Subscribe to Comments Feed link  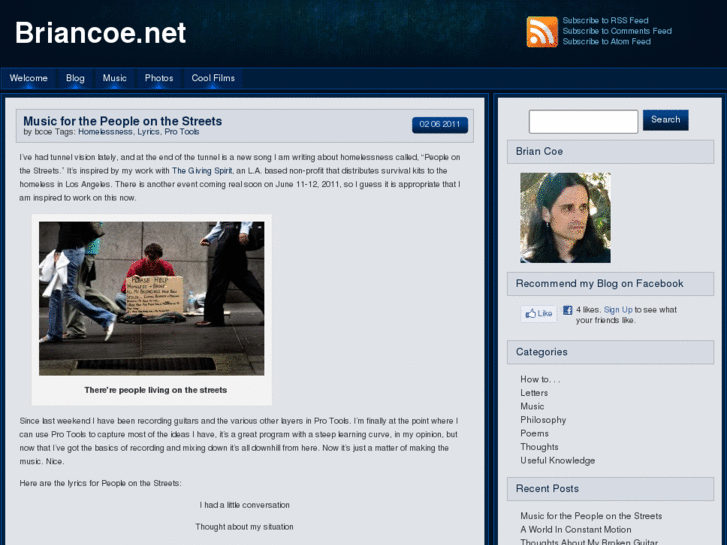(617, 31)
